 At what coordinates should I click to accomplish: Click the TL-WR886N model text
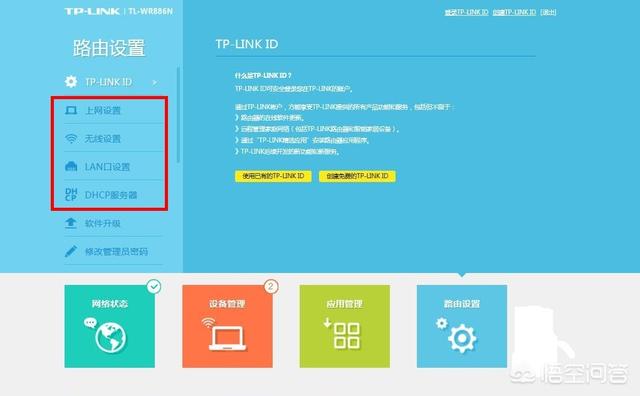point(151,11)
